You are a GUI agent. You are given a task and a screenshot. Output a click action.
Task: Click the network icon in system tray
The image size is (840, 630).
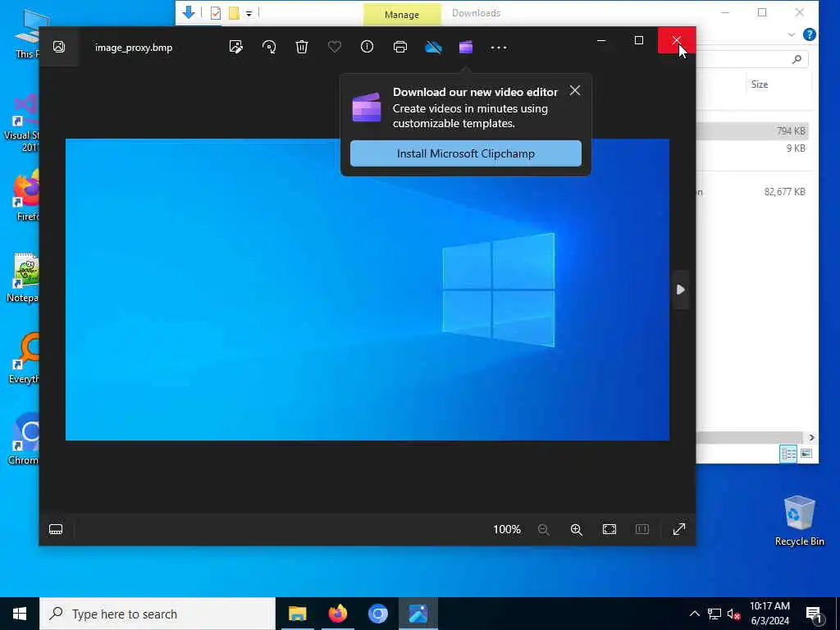click(714, 614)
